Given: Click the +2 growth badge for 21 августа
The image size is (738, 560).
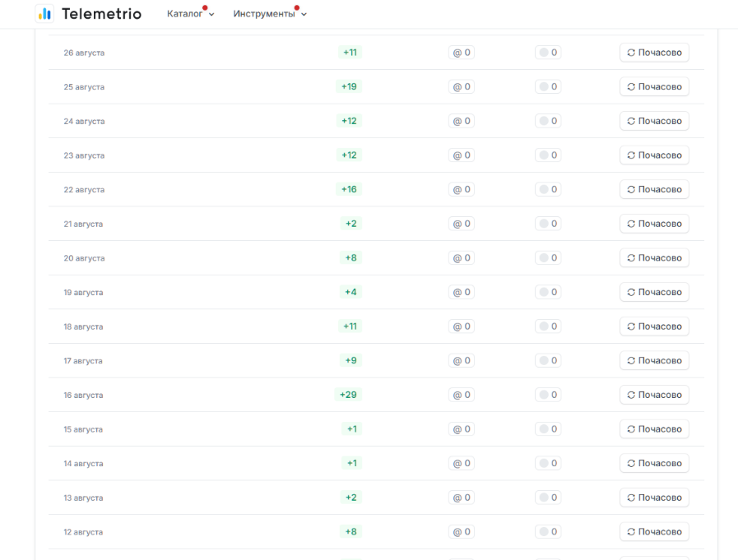Looking at the screenshot, I should (x=351, y=224).
